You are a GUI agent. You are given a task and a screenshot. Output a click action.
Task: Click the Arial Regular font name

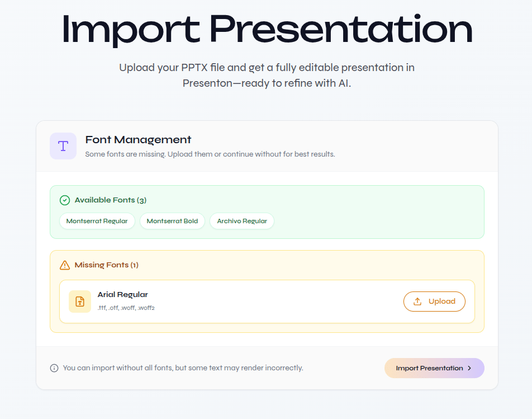point(123,294)
